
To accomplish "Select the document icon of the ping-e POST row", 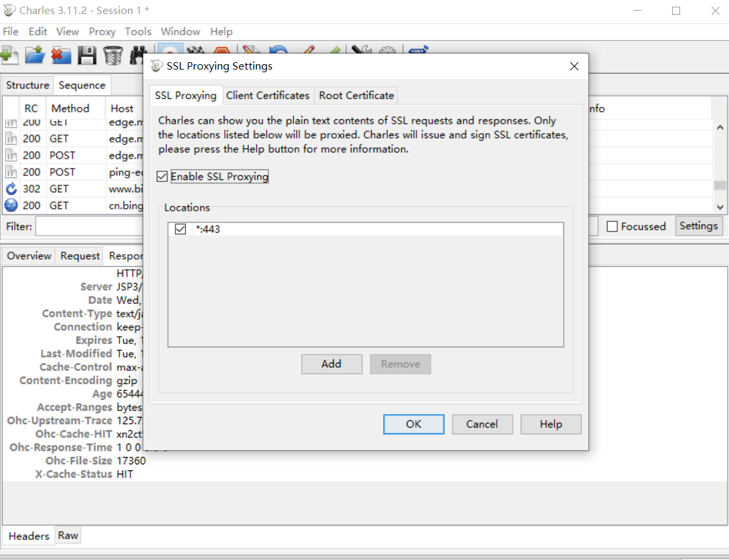I will pyautogui.click(x=11, y=172).
